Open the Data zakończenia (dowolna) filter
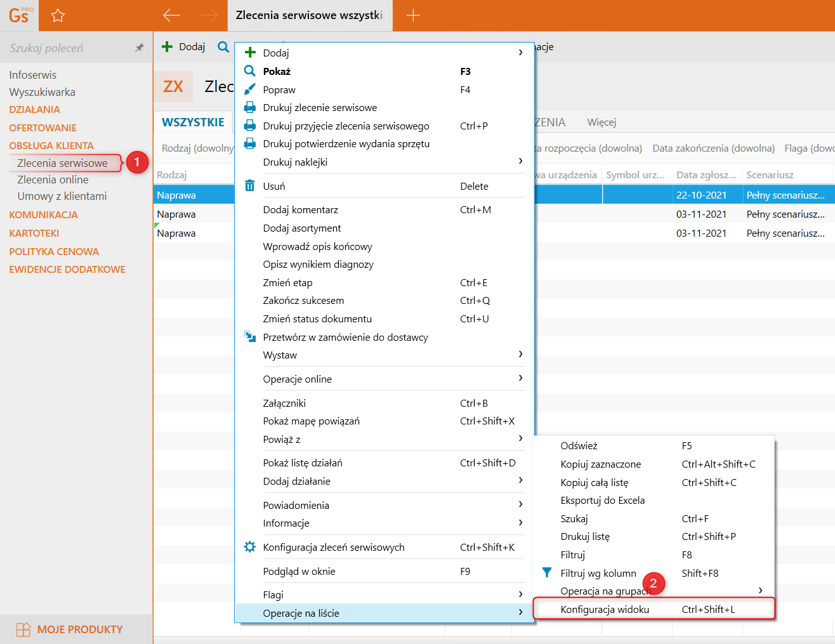 [714, 148]
